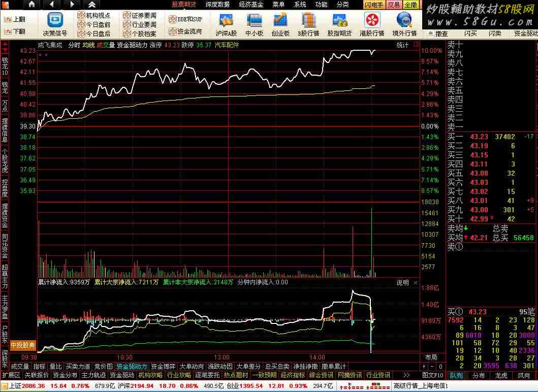Click the 闪买 quick buy button
The height and width of the screenshot is (392, 538).
pyautogui.click(x=470, y=34)
